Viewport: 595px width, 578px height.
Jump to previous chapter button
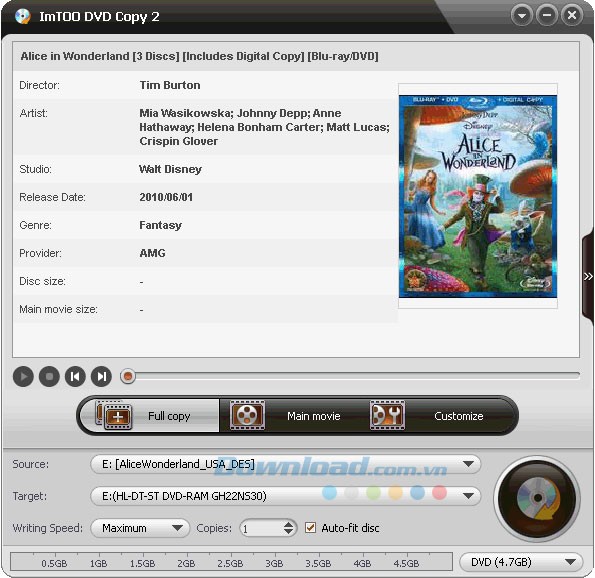click(75, 376)
